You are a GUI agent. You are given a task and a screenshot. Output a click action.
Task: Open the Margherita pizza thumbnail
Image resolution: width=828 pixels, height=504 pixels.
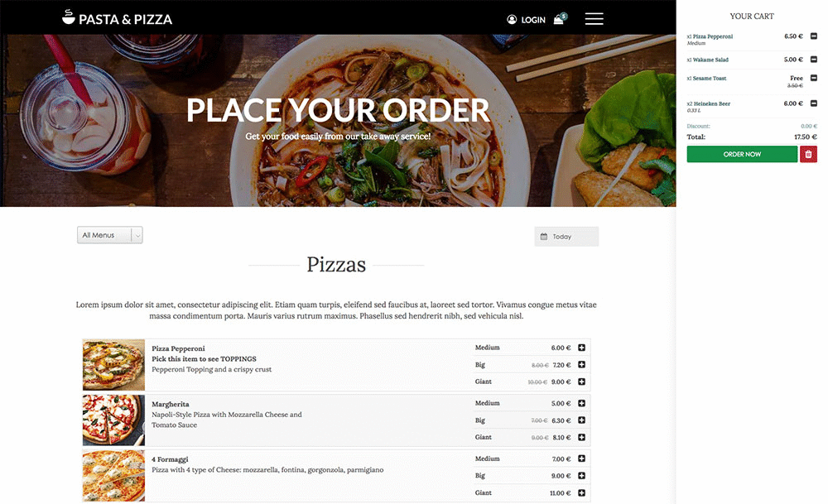[x=113, y=420]
